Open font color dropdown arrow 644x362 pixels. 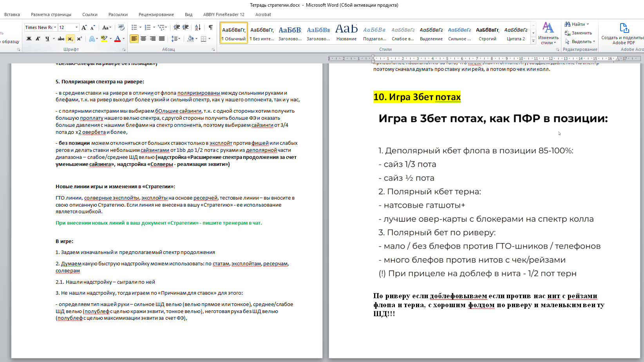point(124,39)
